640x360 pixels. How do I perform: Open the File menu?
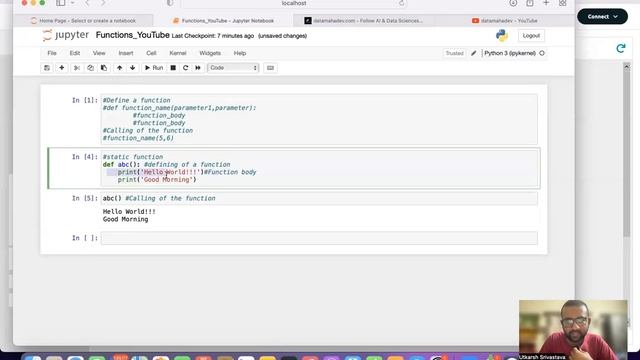52,53
